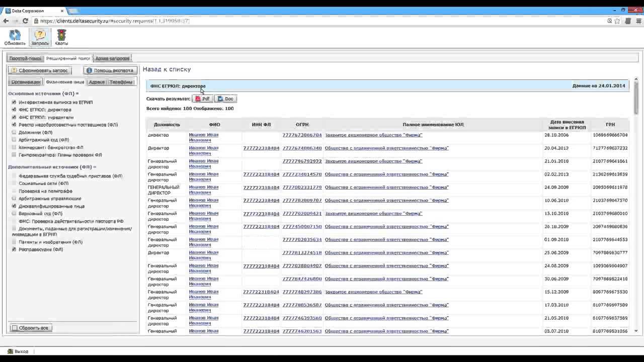Switch to the Расширенный поиск tab
This screenshot has height=362, width=644.
(x=68, y=58)
